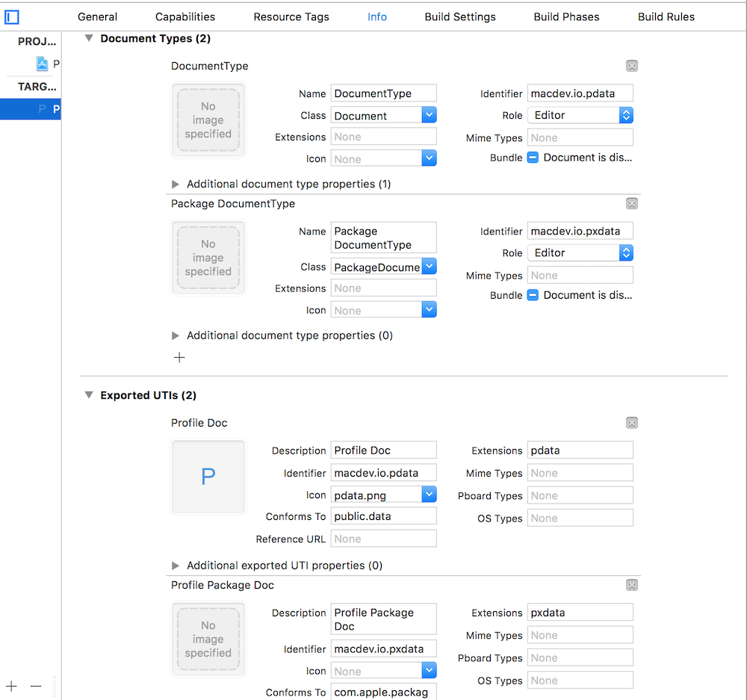This screenshot has width=747, height=700.
Task: Delete the Package DocumentType entry
Action: coord(632,204)
